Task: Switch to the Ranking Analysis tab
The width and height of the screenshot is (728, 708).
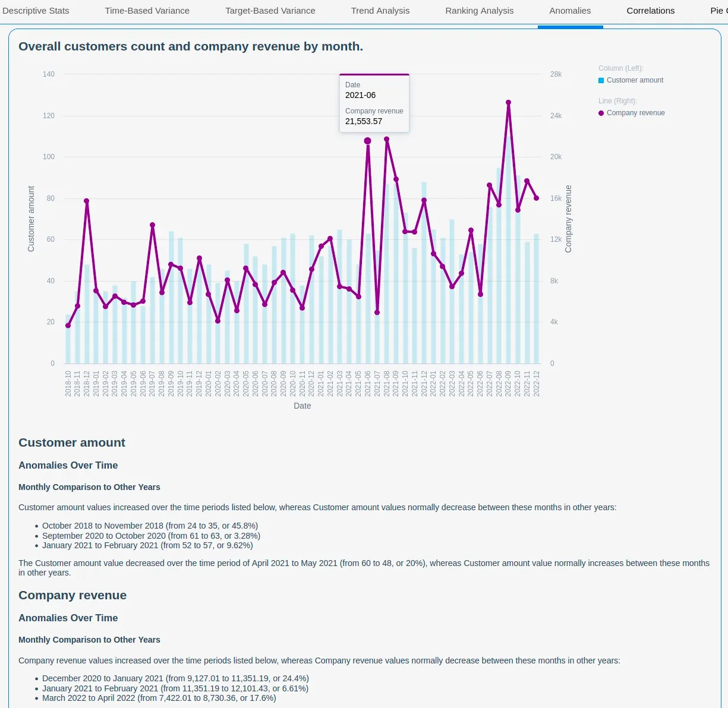Action: click(x=479, y=11)
